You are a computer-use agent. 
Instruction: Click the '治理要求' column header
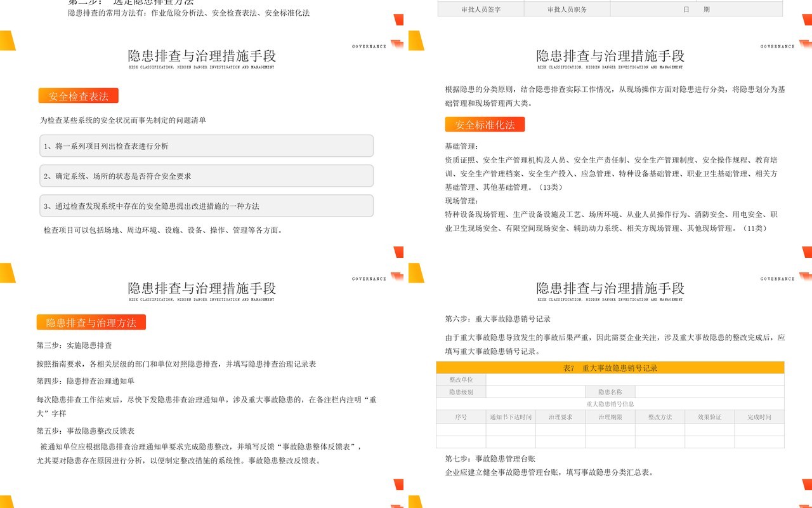tap(561, 417)
